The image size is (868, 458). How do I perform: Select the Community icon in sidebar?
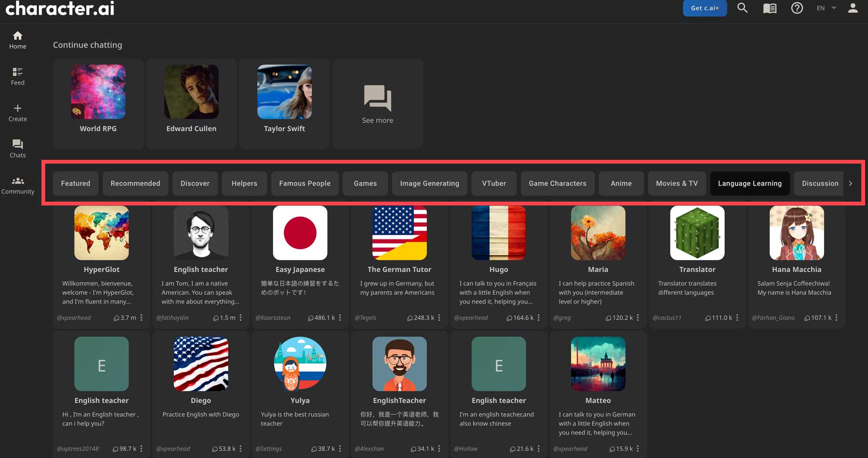pos(18,184)
